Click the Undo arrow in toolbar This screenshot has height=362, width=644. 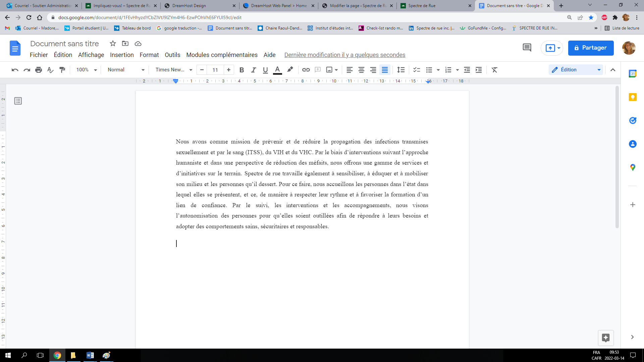(15, 70)
